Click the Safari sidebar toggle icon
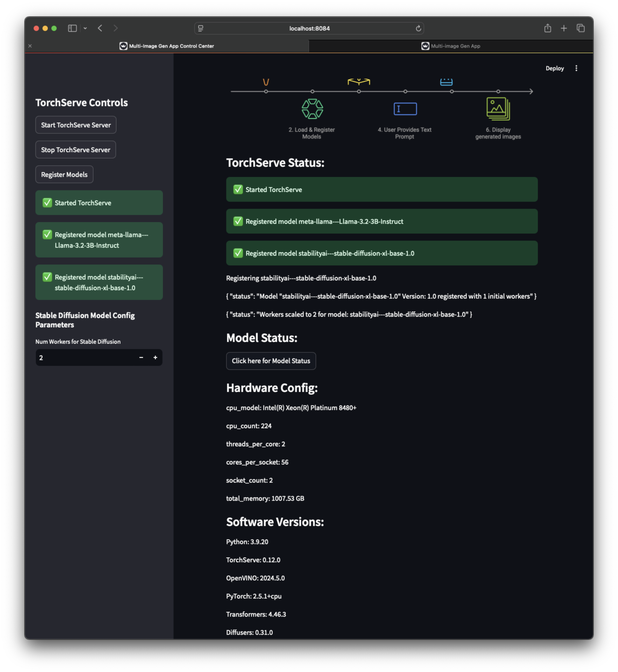Image resolution: width=618 pixels, height=672 pixels. click(72, 28)
